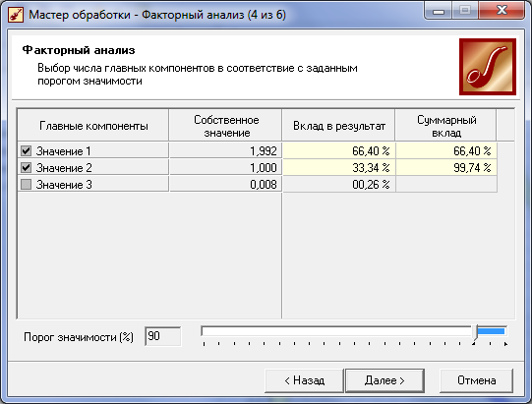This screenshot has width=532, height=404.
Task: Click the Собственное значение column header
Action: (x=226, y=126)
